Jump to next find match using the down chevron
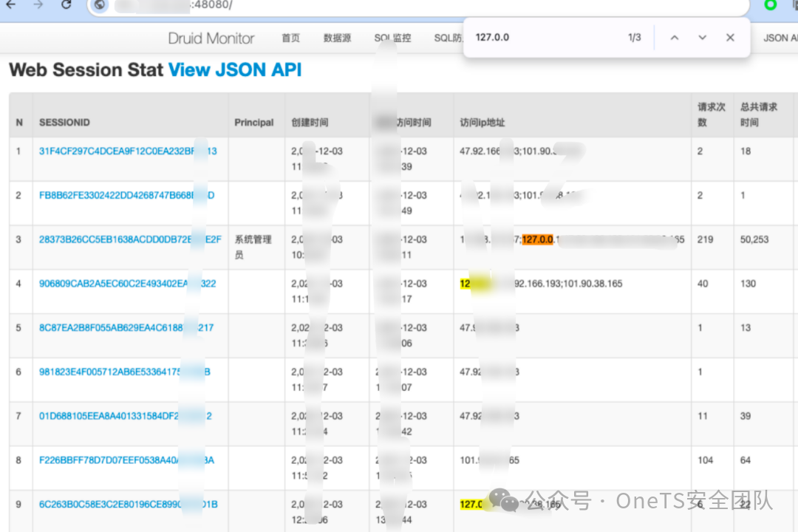798x532 pixels. [703, 38]
